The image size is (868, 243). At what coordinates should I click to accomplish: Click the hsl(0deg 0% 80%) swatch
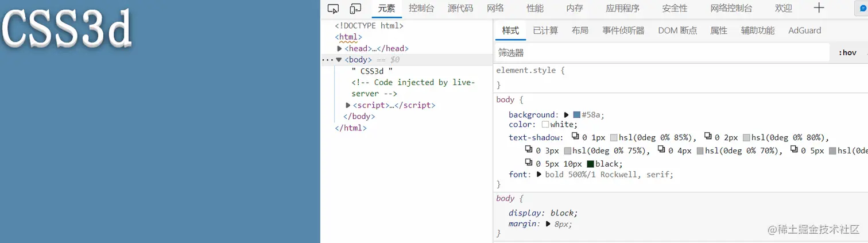(746, 138)
